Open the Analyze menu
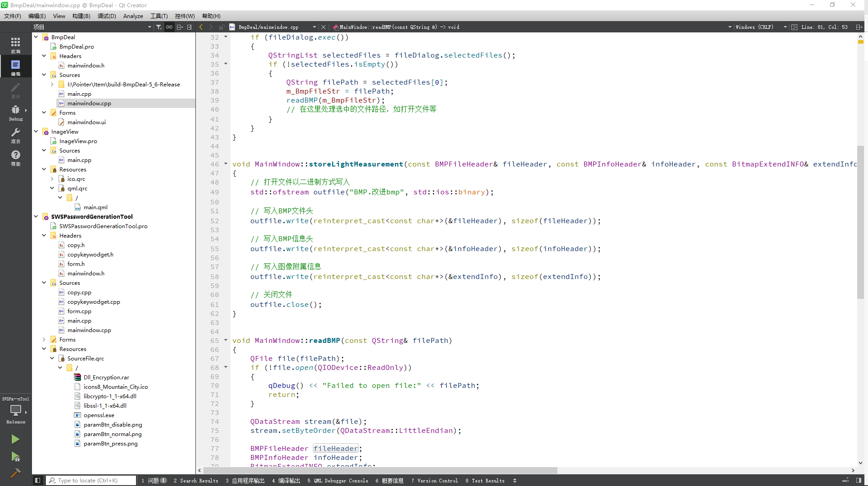 (133, 16)
